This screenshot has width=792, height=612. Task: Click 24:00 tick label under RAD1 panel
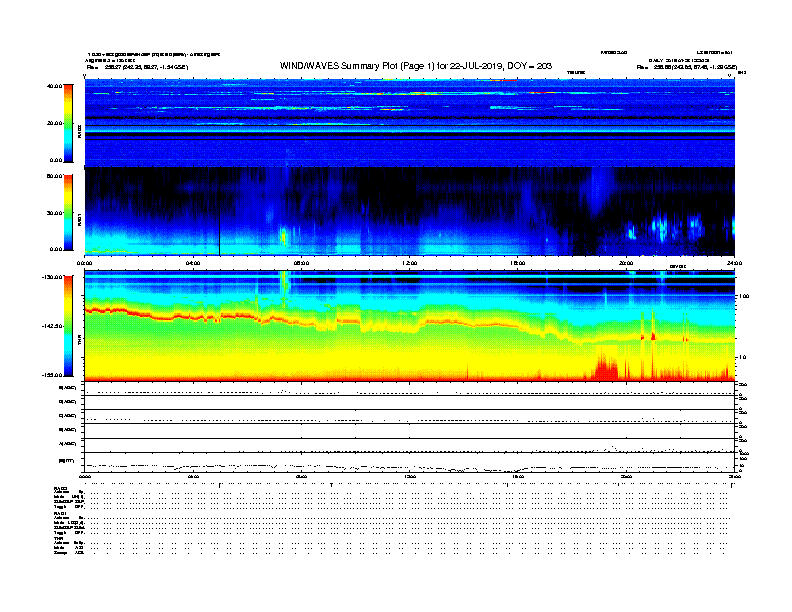pos(734,263)
